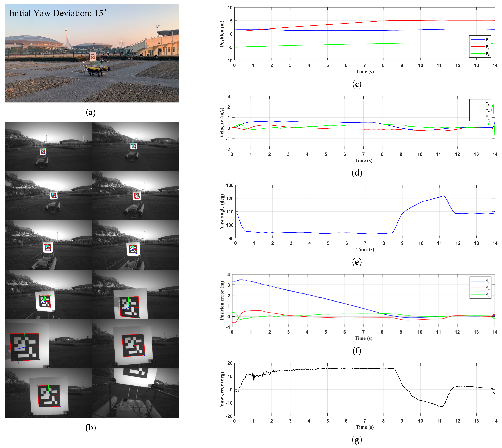502x448 pixels.
Task: Click the top-left camera frame in panel (b)
Action: 48,146
